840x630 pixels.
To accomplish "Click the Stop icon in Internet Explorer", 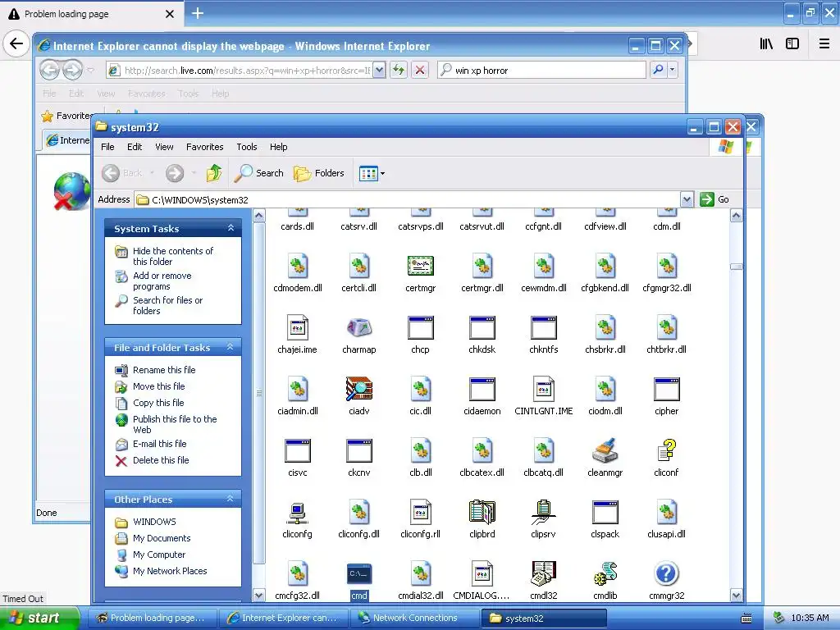I will 420,70.
